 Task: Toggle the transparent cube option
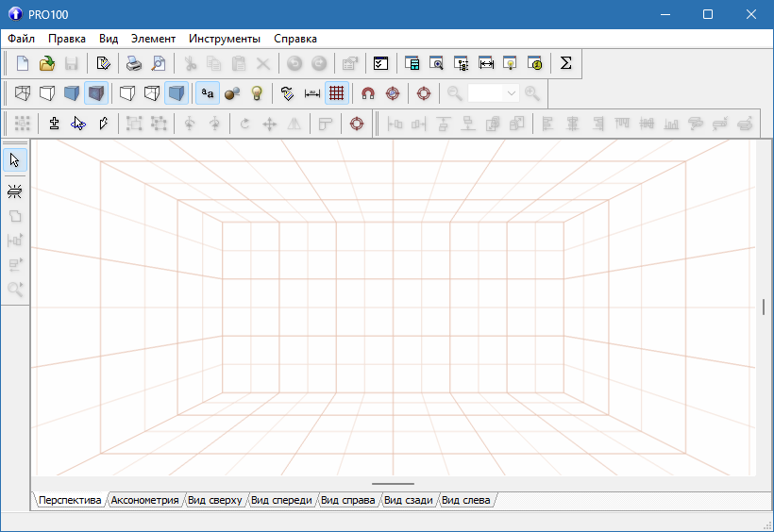[152, 93]
